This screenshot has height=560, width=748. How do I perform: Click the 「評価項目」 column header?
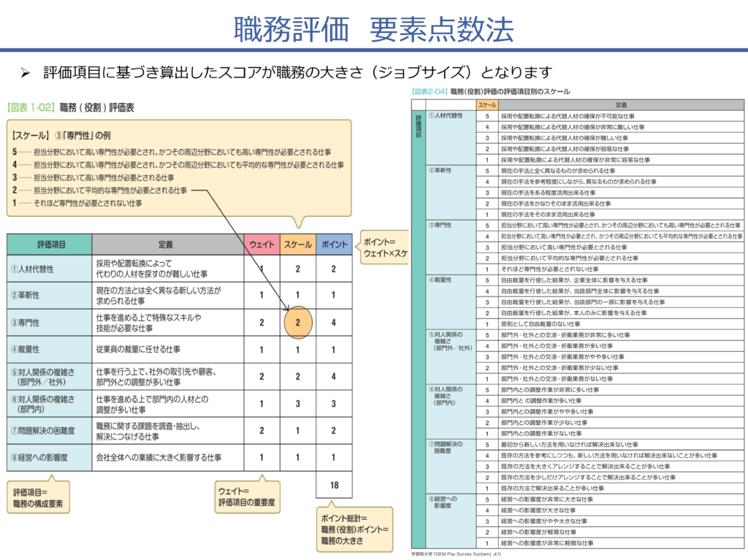(50, 245)
